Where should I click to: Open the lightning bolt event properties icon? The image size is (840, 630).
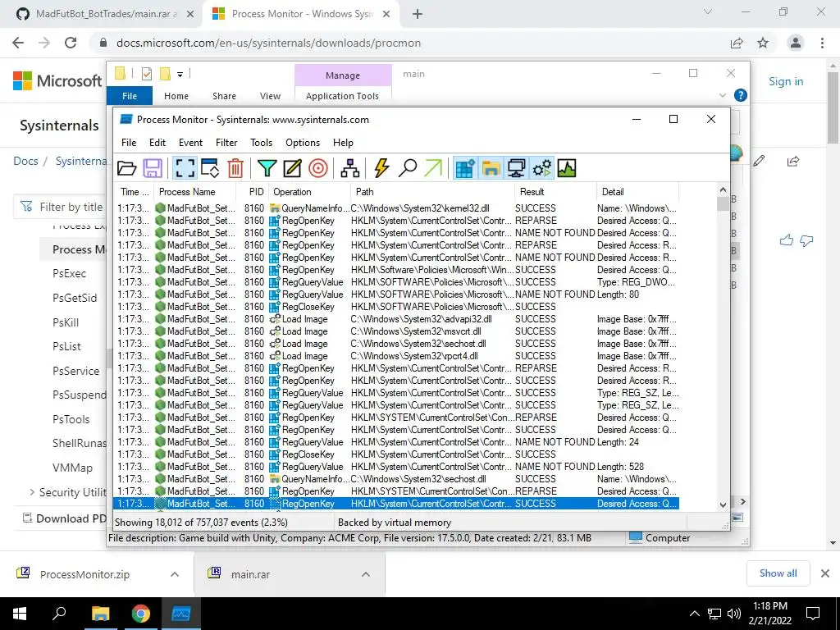(381, 168)
